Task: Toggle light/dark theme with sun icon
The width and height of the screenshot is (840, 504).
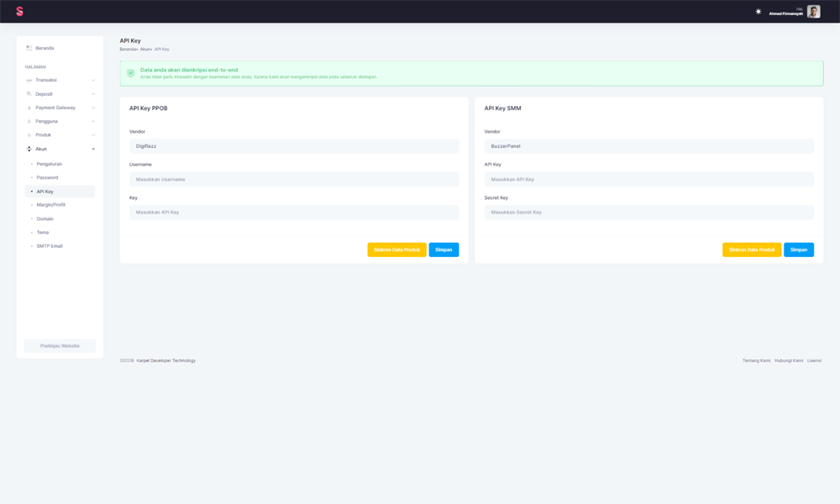Action: tap(759, 12)
